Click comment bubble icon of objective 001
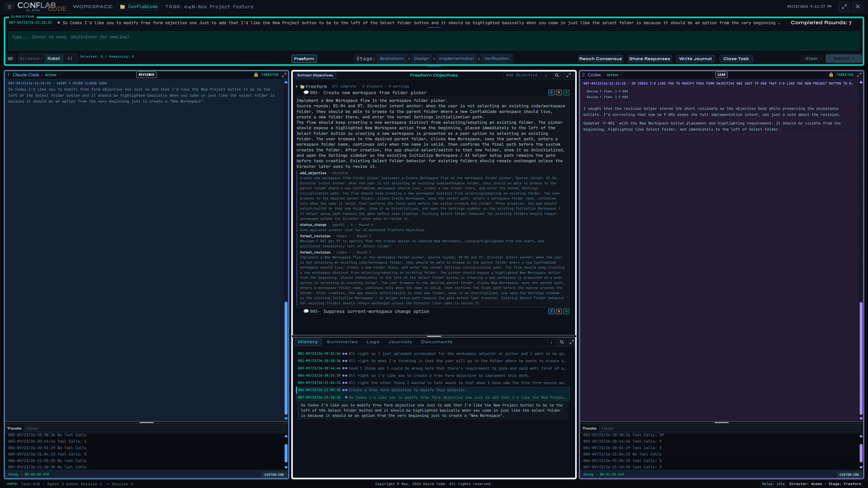This screenshot has width=868, height=488. click(x=306, y=93)
